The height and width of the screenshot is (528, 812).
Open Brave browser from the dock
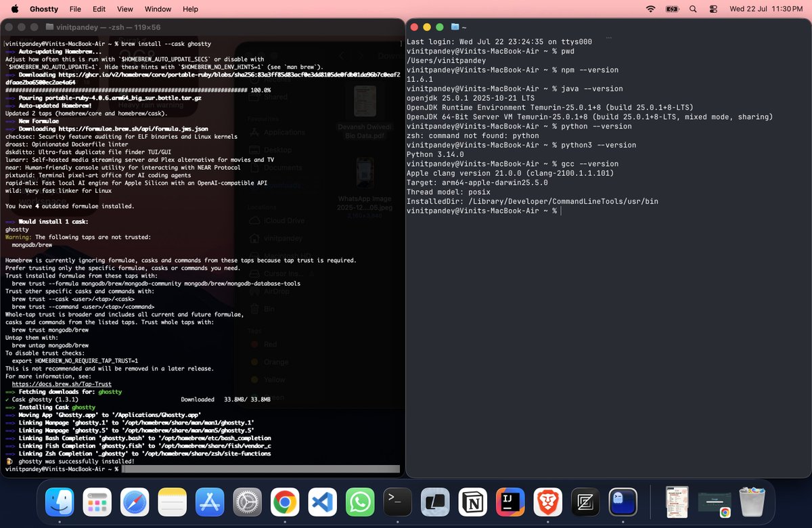point(547,503)
